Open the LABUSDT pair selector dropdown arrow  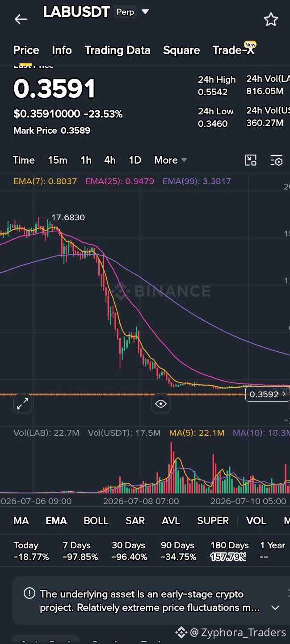[145, 12]
